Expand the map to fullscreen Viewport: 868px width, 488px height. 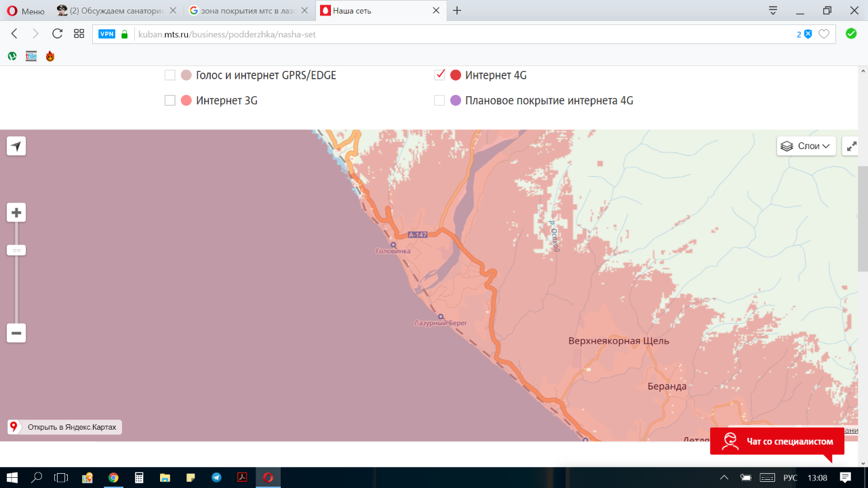tap(852, 146)
